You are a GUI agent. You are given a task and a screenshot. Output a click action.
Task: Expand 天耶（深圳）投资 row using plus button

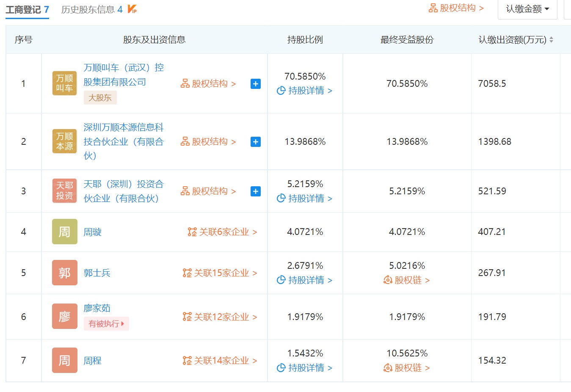(x=255, y=191)
